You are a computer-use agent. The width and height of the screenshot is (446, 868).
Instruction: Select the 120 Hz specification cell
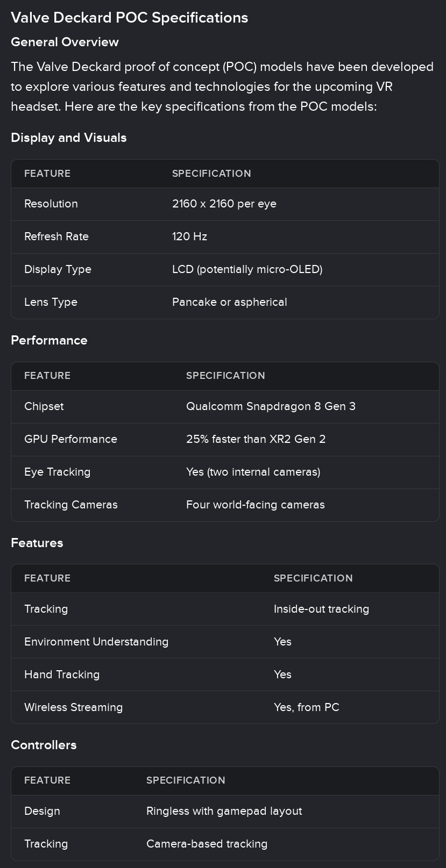[x=189, y=236]
